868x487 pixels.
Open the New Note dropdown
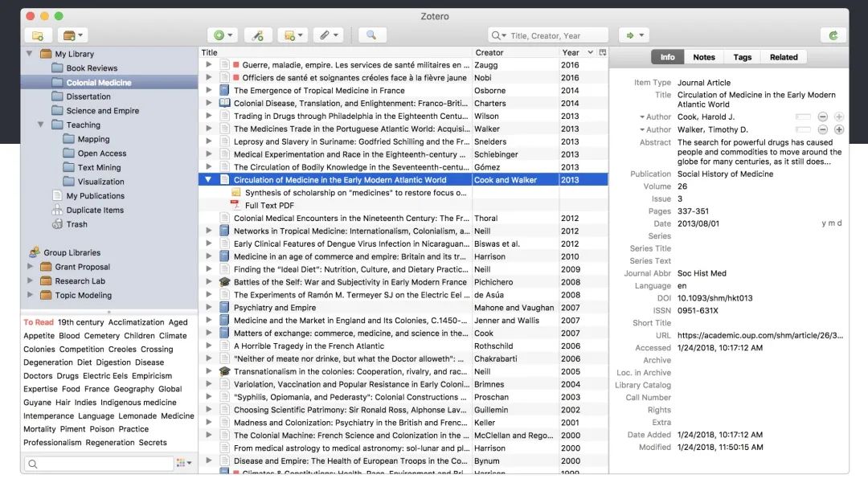(293, 35)
